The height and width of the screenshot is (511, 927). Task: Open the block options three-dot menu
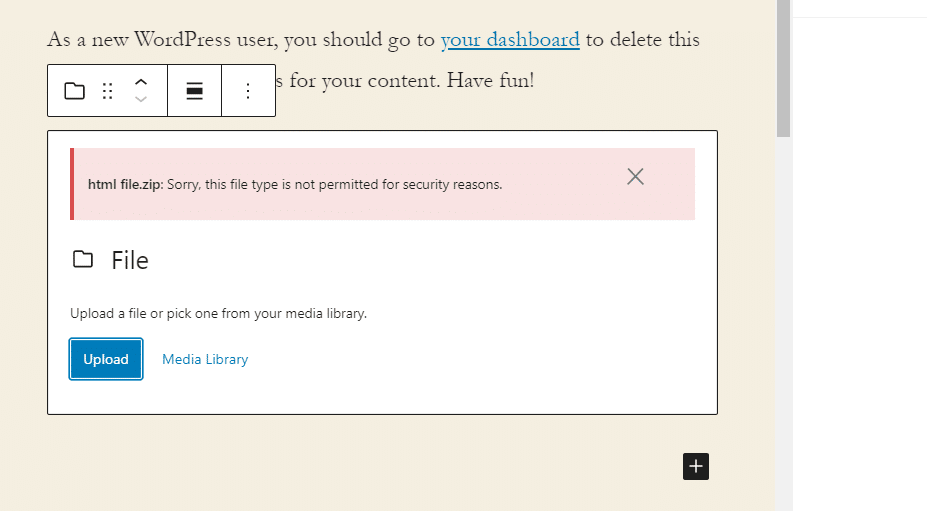[x=248, y=91]
